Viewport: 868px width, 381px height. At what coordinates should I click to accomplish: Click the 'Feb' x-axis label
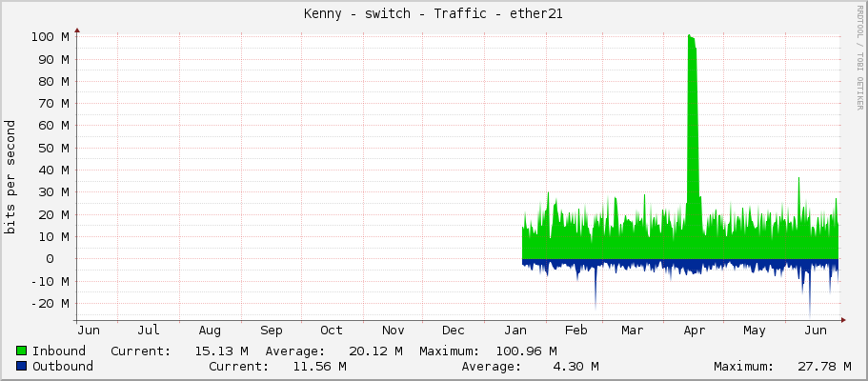[x=575, y=331]
